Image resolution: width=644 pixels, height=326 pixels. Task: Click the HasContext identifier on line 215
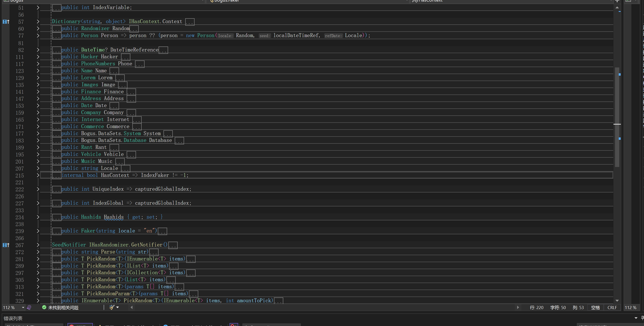pyautogui.click(x=115, y=175)
